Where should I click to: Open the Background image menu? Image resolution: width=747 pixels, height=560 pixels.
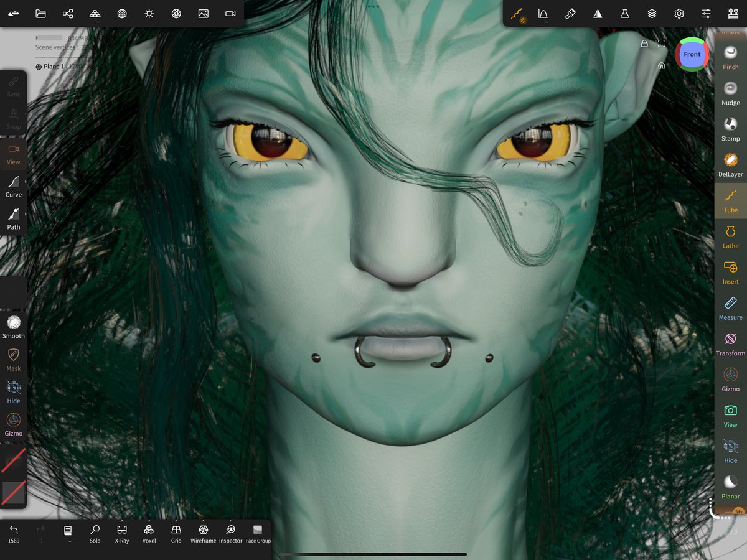[203, 13]
